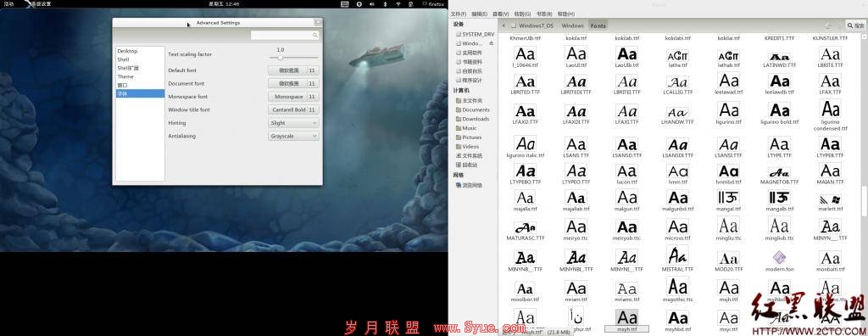
Task: Click the volume icon in top panel
Action: (x=373, y=4)
